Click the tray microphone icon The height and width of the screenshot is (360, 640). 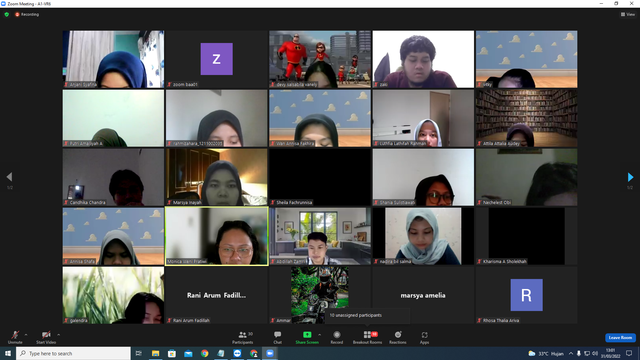578,353
